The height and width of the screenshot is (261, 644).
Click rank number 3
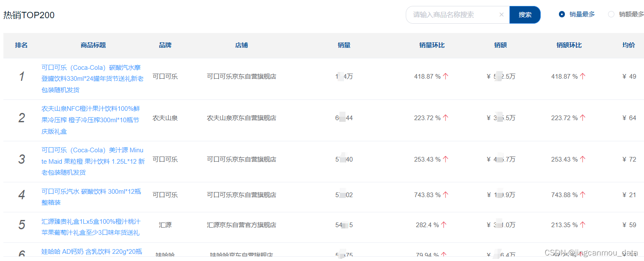pyautogui.click(x=22, y=159)
